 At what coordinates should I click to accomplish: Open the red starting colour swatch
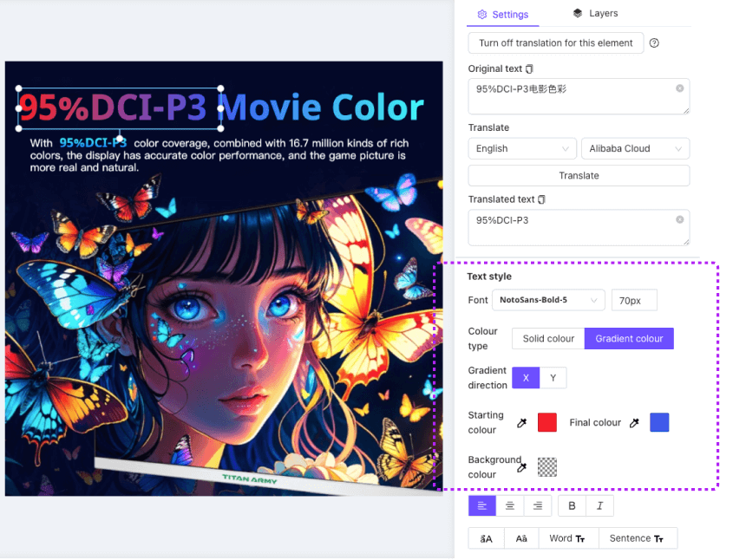(x=547, y=422)
